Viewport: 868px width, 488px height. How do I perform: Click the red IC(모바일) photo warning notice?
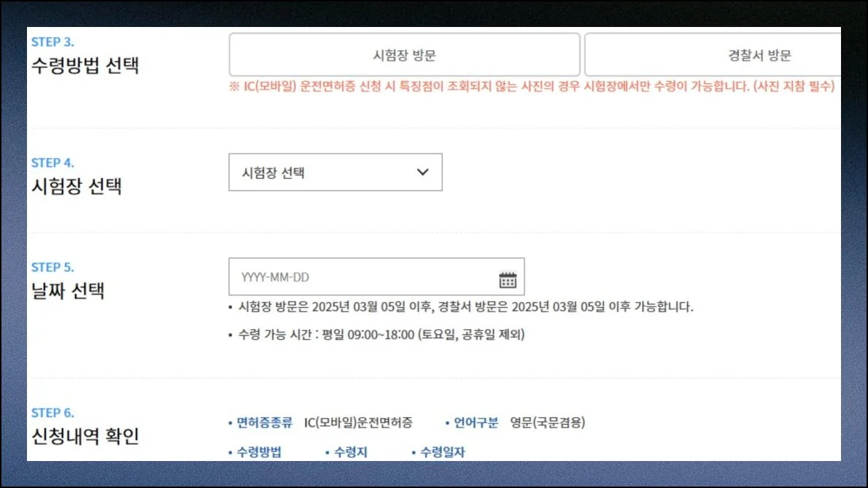click(x=532, y=87)
